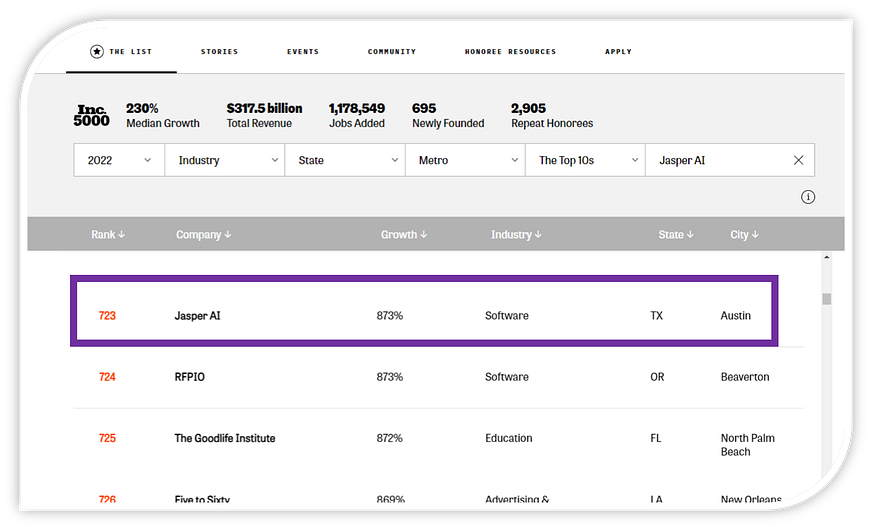Sort by the City column header
The height and width of the screenshot is (530, 872).
[744, 235]
